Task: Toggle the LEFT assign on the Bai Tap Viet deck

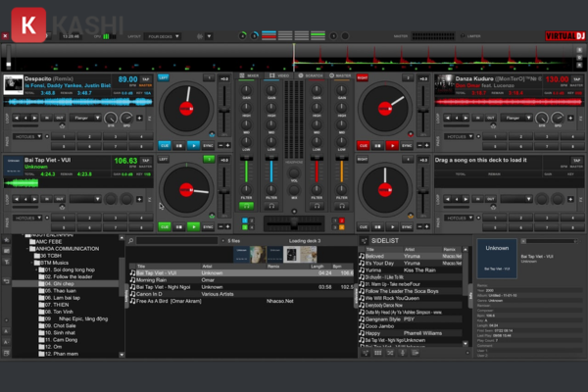Action: [x=163, y=159]
